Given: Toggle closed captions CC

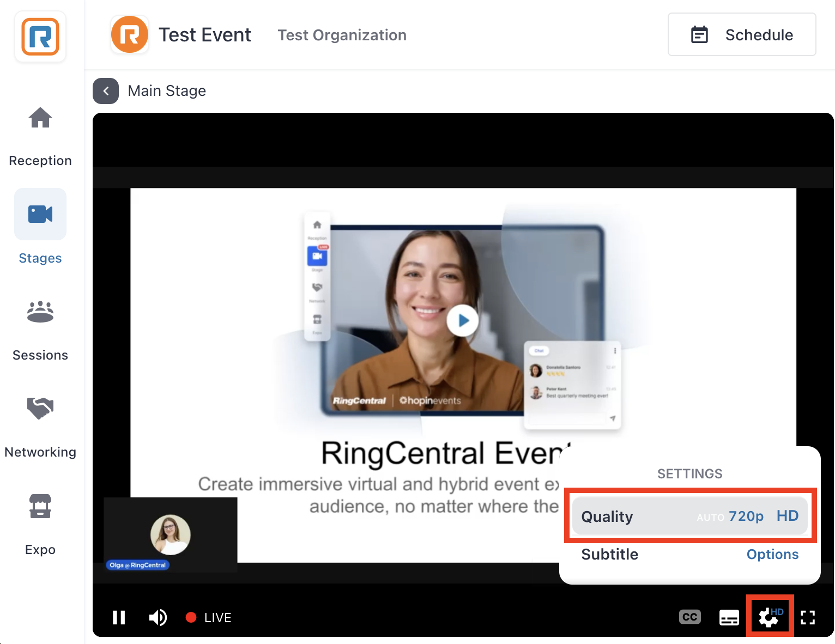Looking at the screenshot, I should click(x=690, y=617).
